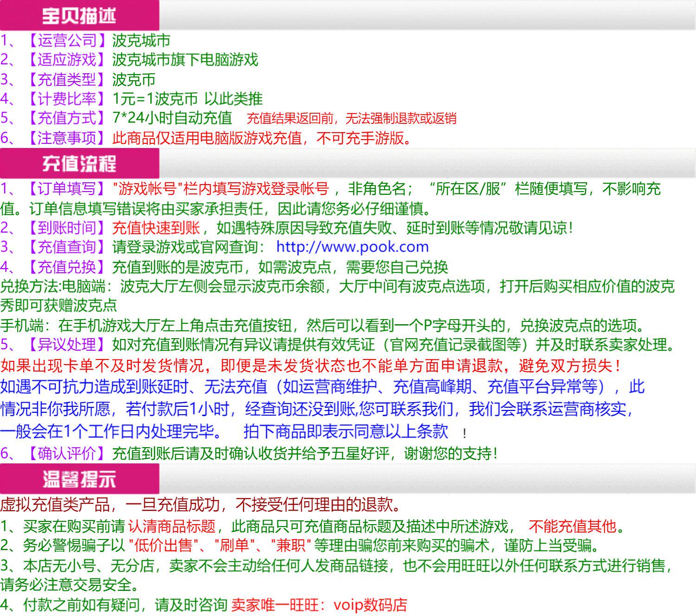Click the red quoted text "低价出售"
Image resolution: width=696 pixels, height=616 pixels.
coord(164,545)
